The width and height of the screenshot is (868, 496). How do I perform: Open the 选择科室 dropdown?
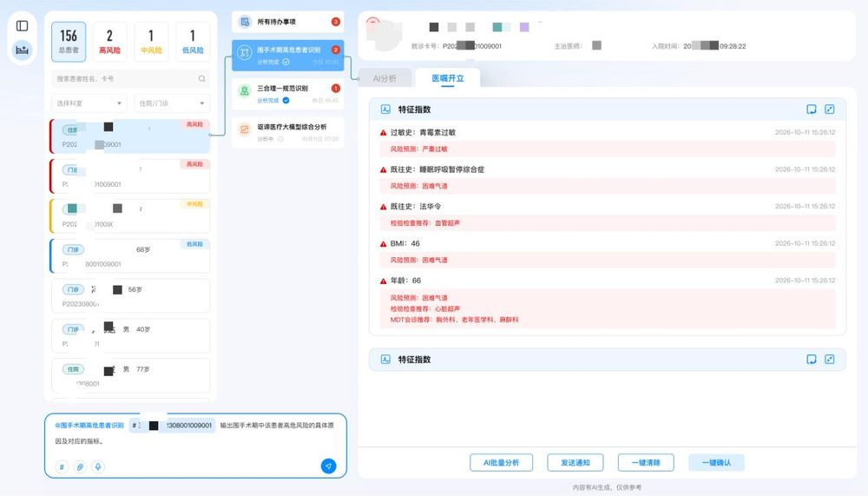click(89, 103)
